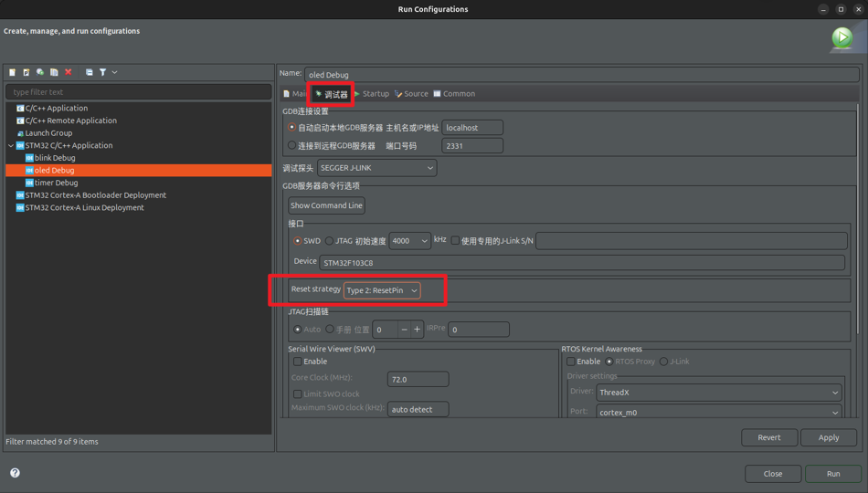Delete the selected configuration with the red X
The image size is (868, 493).
(69, 72)
